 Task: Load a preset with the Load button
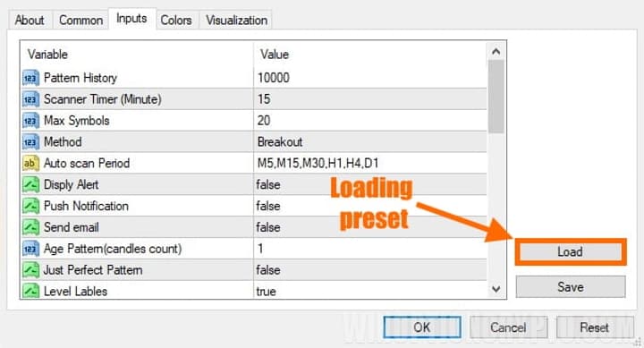tap(570, 251)
